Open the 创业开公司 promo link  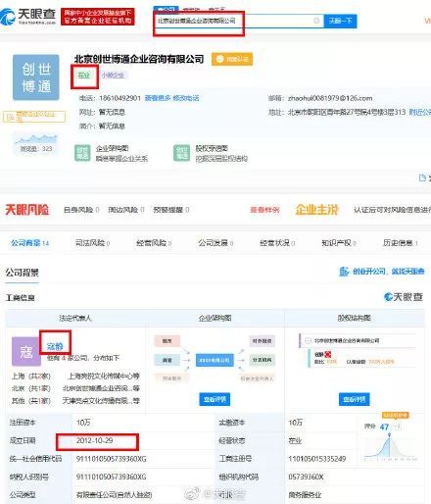(388, 272)
